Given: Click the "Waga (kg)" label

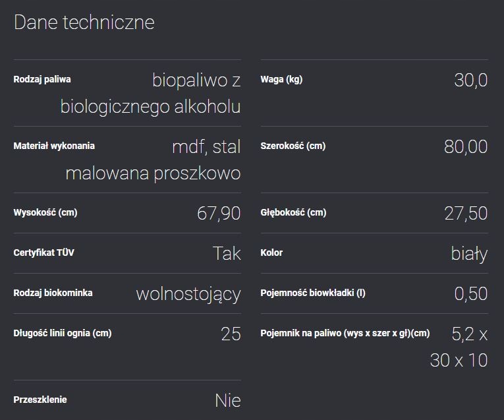Looking at the screenshot, I should click(281, 80).
